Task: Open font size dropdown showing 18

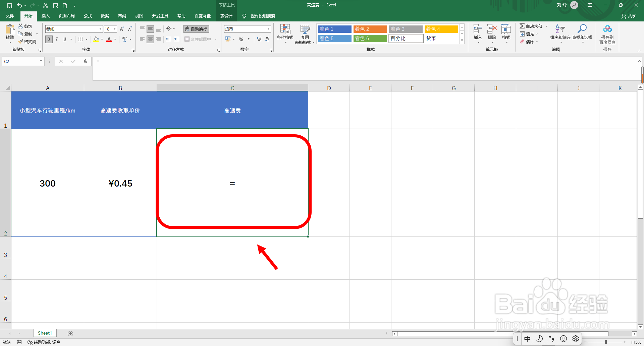Action: [114, 29]
